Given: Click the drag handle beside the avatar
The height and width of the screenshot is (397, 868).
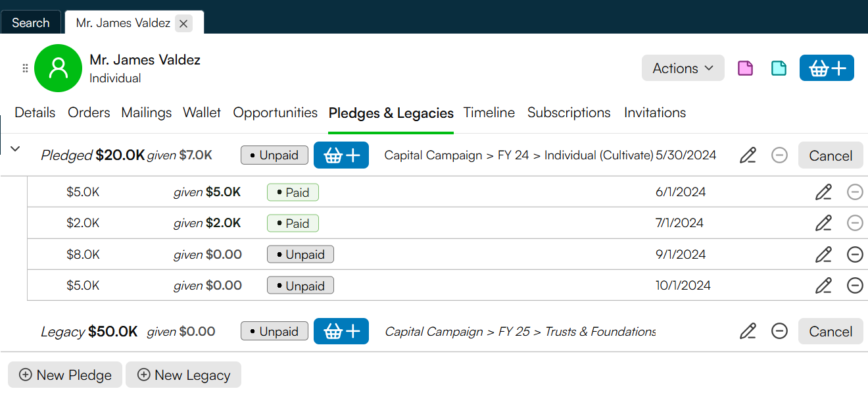Looking at the screenshot, I should tap(25, 68).
